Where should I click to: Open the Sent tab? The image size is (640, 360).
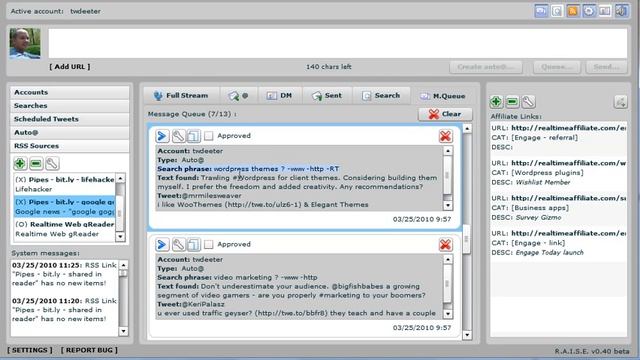327,96
